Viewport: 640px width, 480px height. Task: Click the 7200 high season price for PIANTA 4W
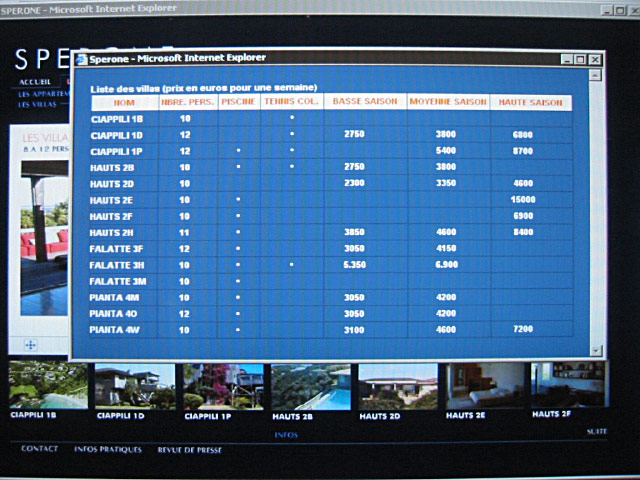523,329
